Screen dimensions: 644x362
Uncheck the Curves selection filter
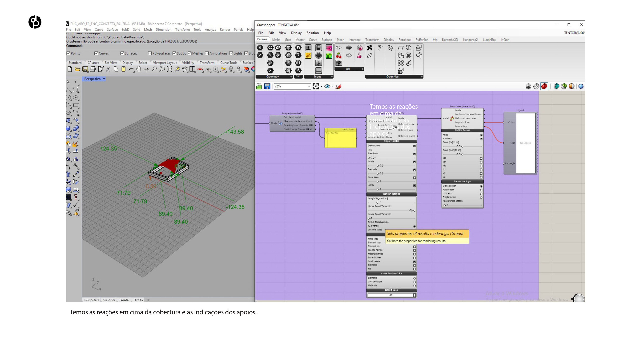tap(96, 53)
